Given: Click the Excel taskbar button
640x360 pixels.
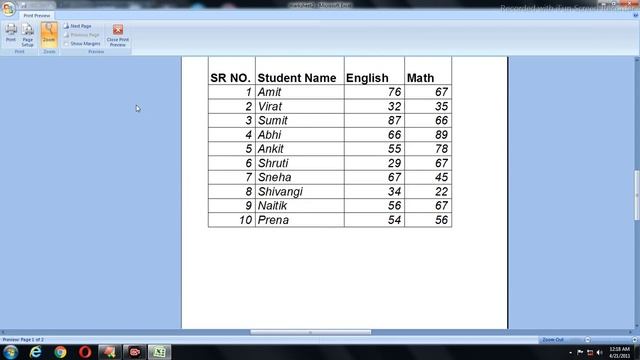Looking at the screenshot, I should click(x=159, y=352).
